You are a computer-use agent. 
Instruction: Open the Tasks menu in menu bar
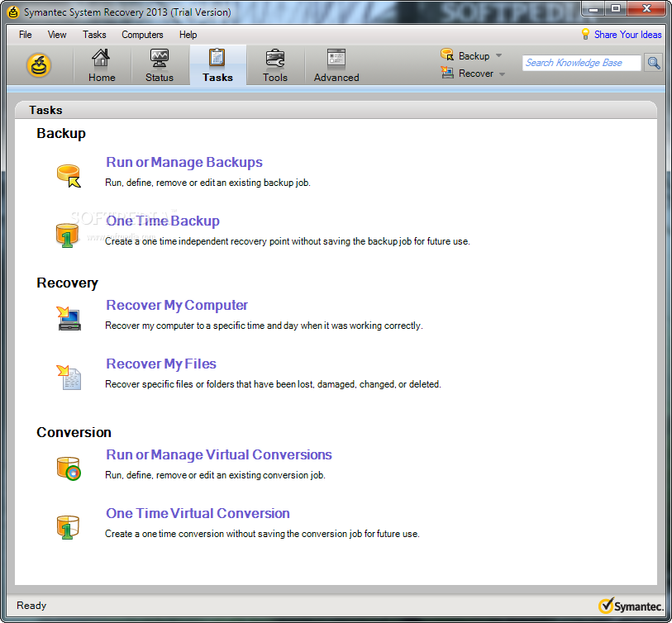(94, 35)
